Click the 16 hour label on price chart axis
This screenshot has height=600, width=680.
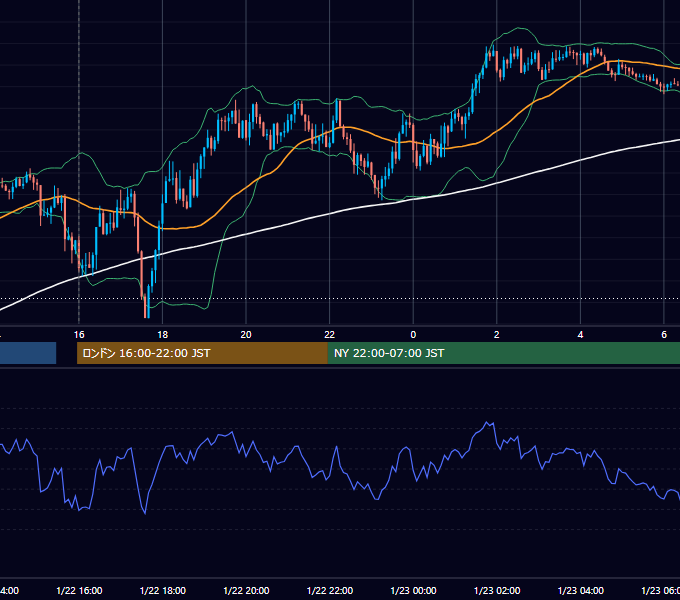[79, 335]
